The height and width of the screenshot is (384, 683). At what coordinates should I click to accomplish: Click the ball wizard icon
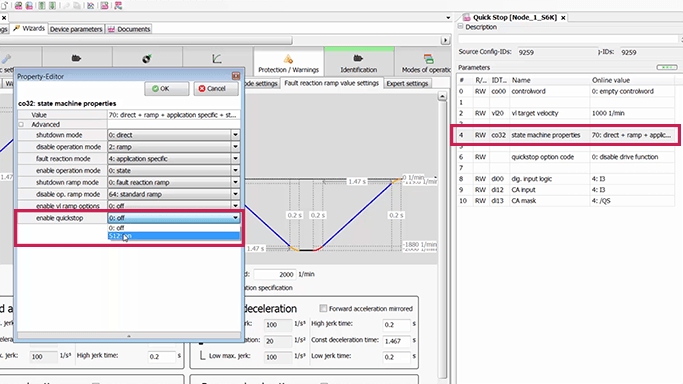coord(147,58)
